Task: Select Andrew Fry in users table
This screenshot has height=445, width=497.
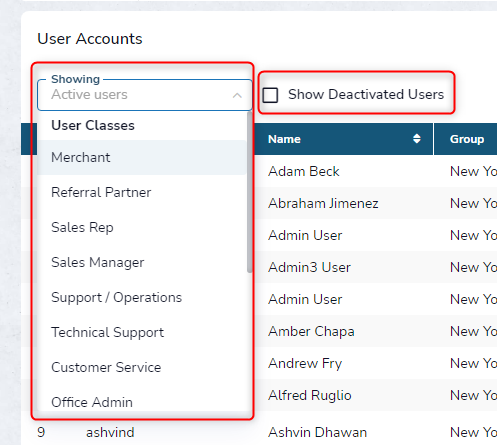Action: [305, 363]
